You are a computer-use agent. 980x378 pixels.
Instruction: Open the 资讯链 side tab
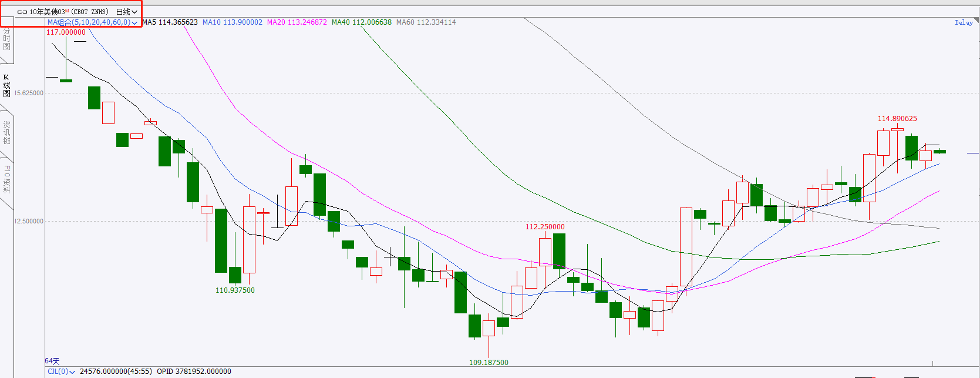[7, 132]
